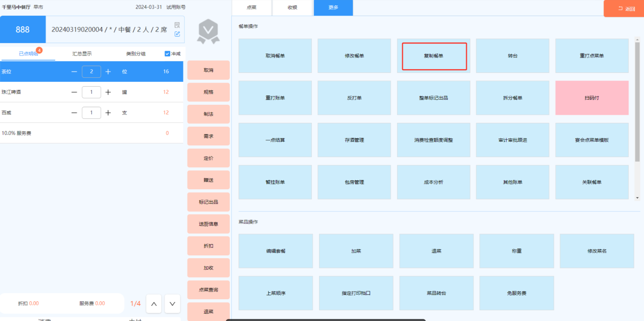The width and height of the screenshot is (644, 321).
Task: Click the gray VIP member badge icon
Action: (x=208, y=31)
